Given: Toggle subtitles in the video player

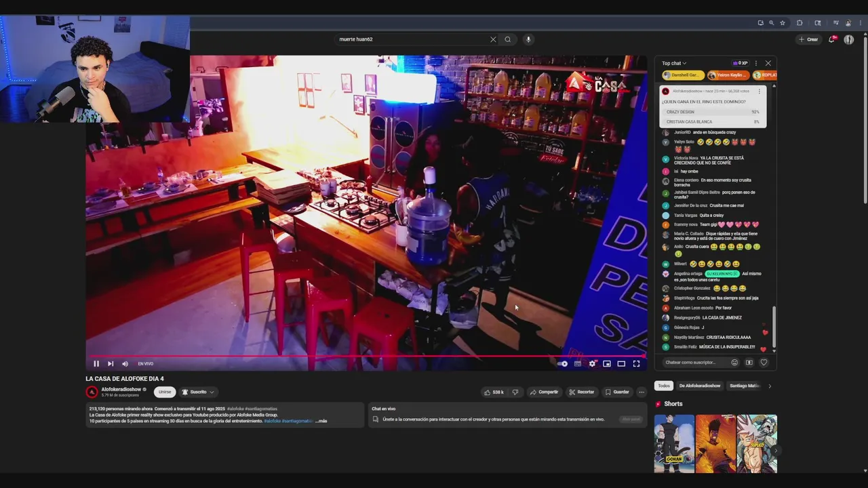Looking at the screenshot, I should tap(578, 364).
